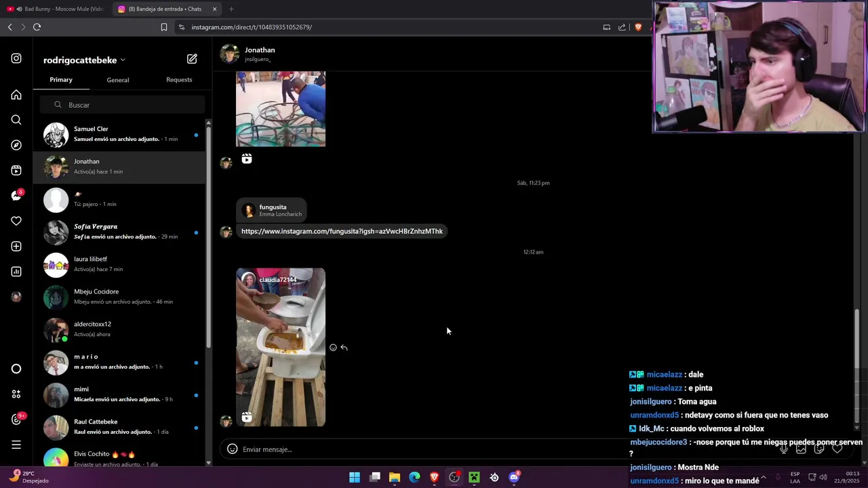Screen dimensions: 868x488
Task: Open the laura lilibetf conversation
Action: coord(121,264)
